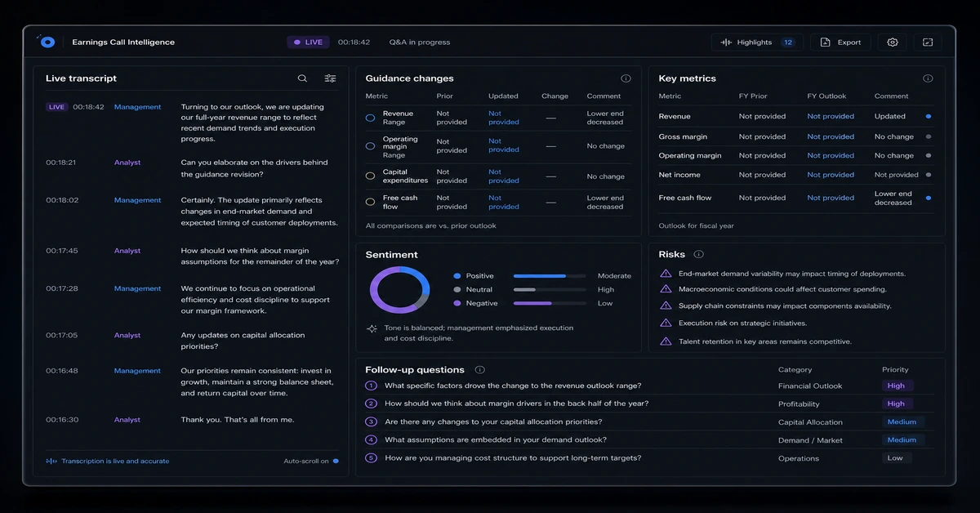
Task: Select the Free cash flow guidance radio circle
Action: (x=370, y=202)
